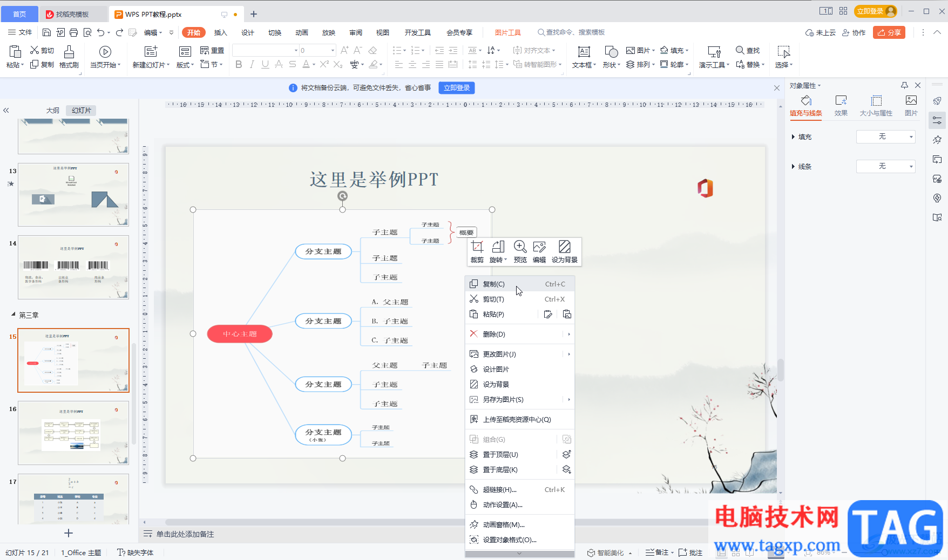Image resolution: width=948 pixels, height=560 pixels.
Task: Pin the Object Properties panel
Action: [x=904, y=85]
